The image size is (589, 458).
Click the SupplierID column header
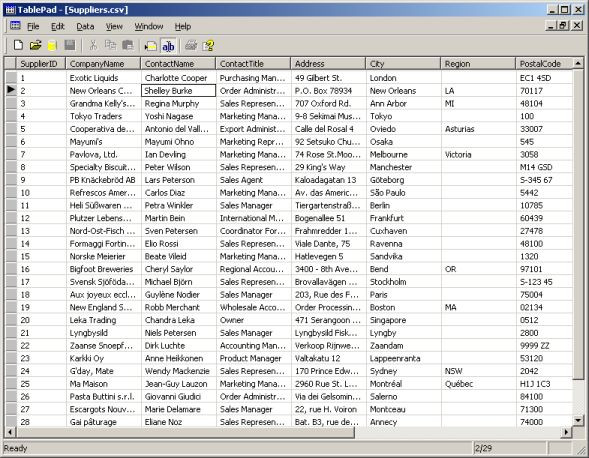[41, 63]
